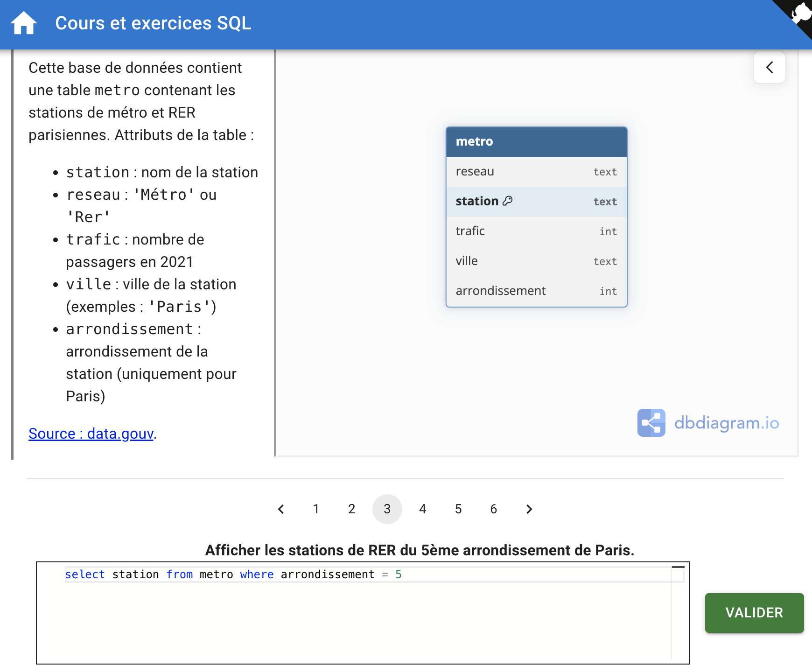812x672 pixels.
Task: Go to next exercise page arrow
Action: [529, 509]
